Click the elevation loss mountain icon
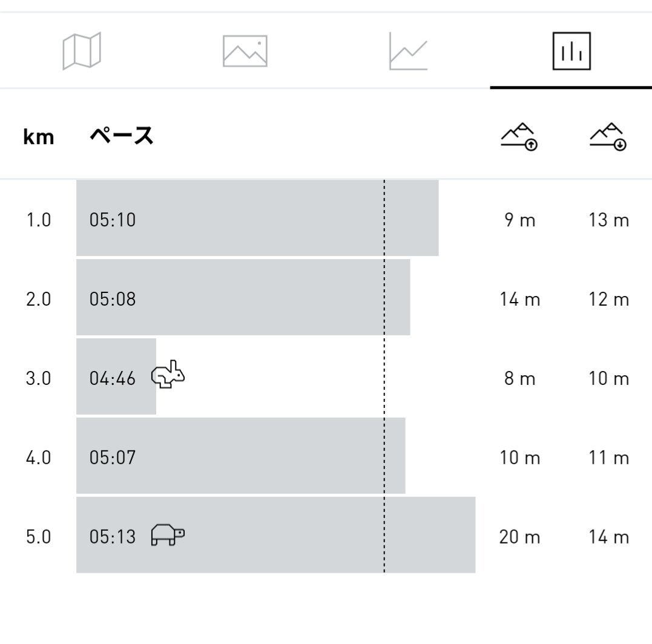 pos(608,136)
